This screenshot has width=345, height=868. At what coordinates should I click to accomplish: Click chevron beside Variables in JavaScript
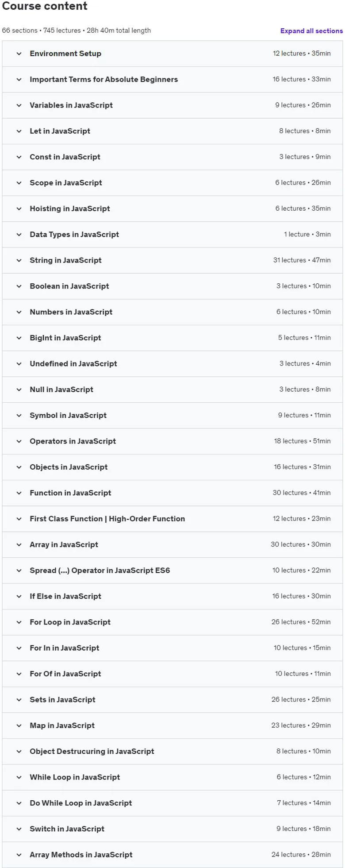[x=19, y=105]
